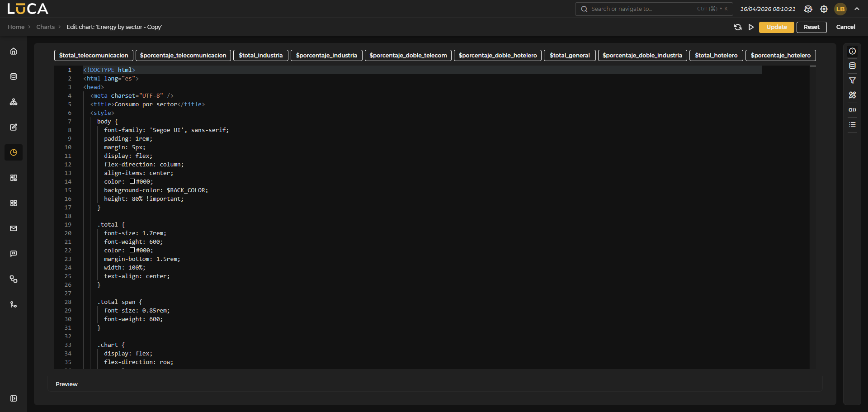
Task: Open the design tools icon on right rail
Action: pos(852,95)
